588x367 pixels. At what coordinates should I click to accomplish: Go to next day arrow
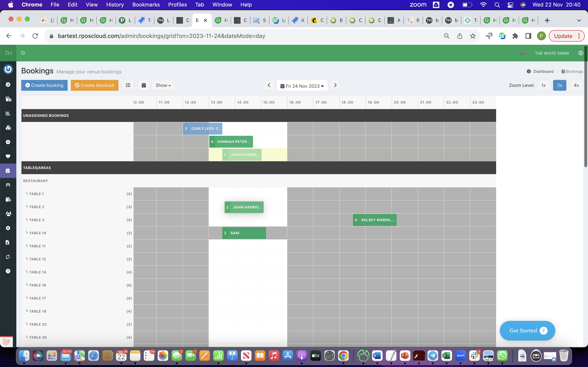point(335,85)
